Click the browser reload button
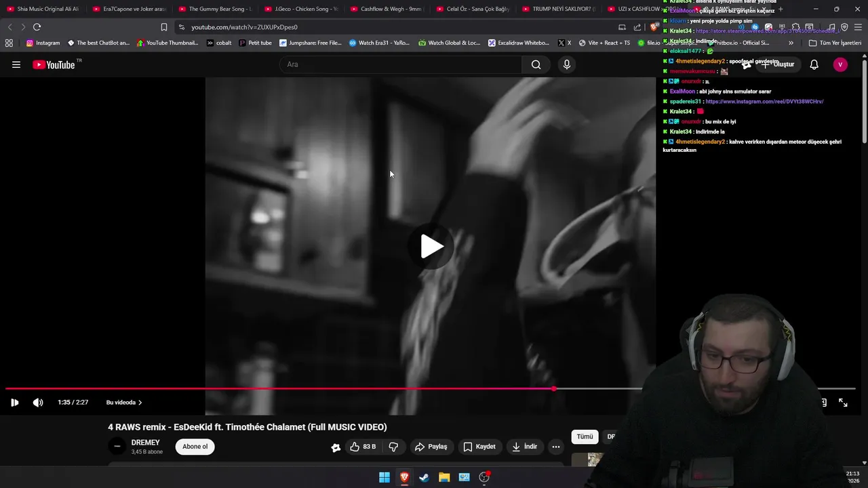The width and height of the screenshot is (868, 488). tap(37, 27)
